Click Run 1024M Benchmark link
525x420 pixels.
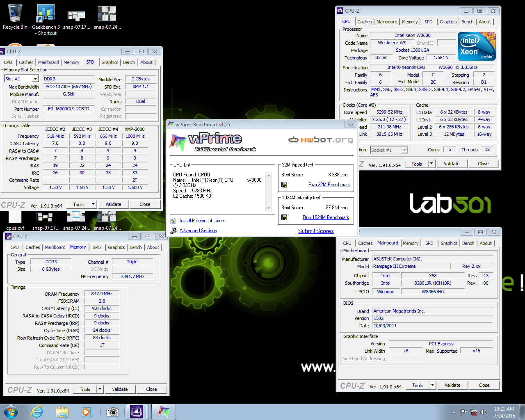tap(326, 217)
